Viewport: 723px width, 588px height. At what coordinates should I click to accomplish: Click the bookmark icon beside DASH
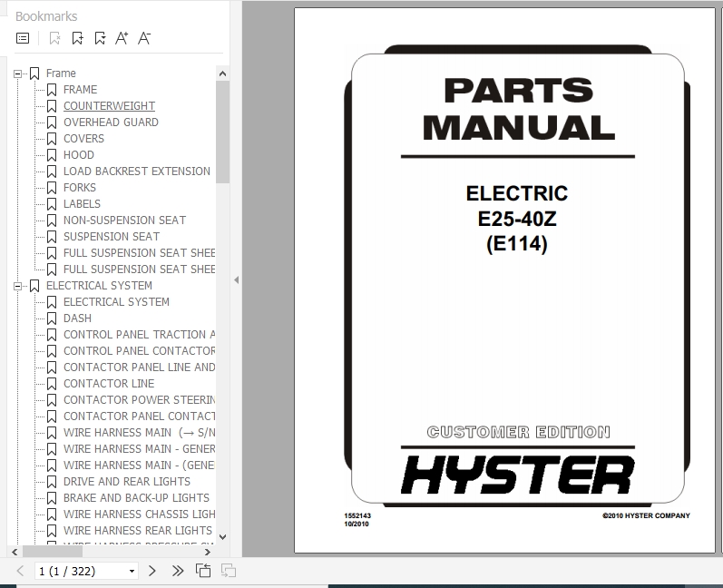pyautogui.click(x=52, y=318)
